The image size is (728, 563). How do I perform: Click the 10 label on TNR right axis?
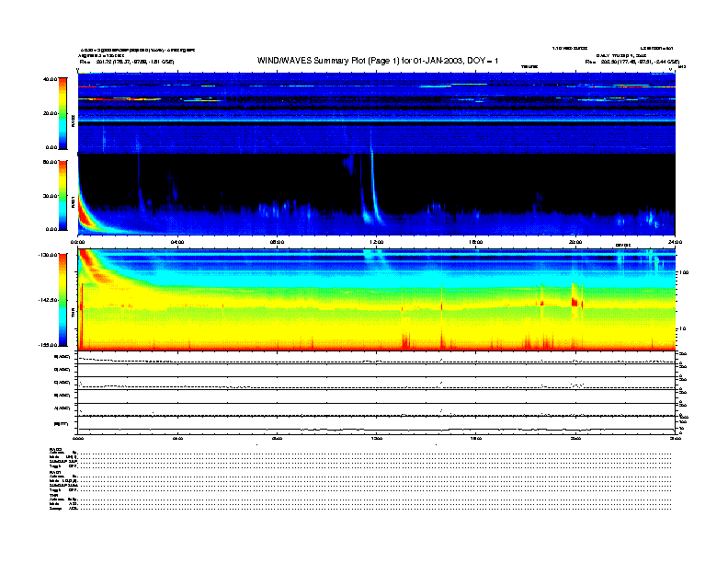(682, 328)
